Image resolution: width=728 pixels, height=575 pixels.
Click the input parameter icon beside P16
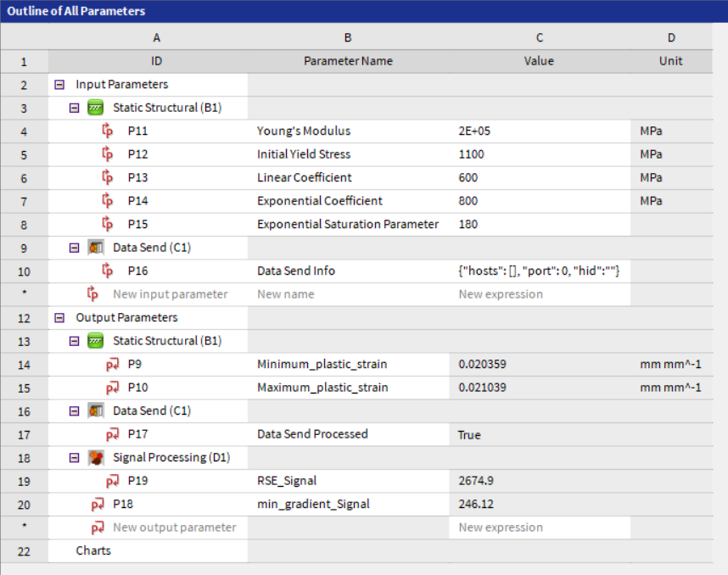click(107, 271)
